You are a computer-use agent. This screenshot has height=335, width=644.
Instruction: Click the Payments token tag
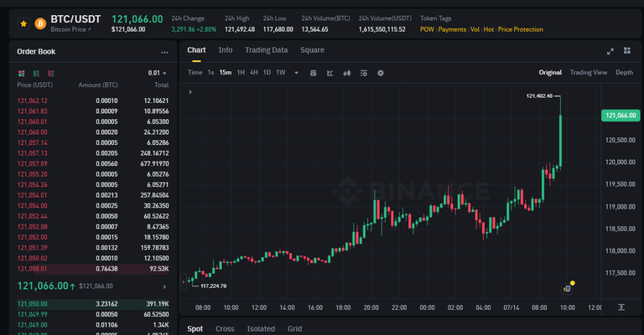click(x=452, y=29)
